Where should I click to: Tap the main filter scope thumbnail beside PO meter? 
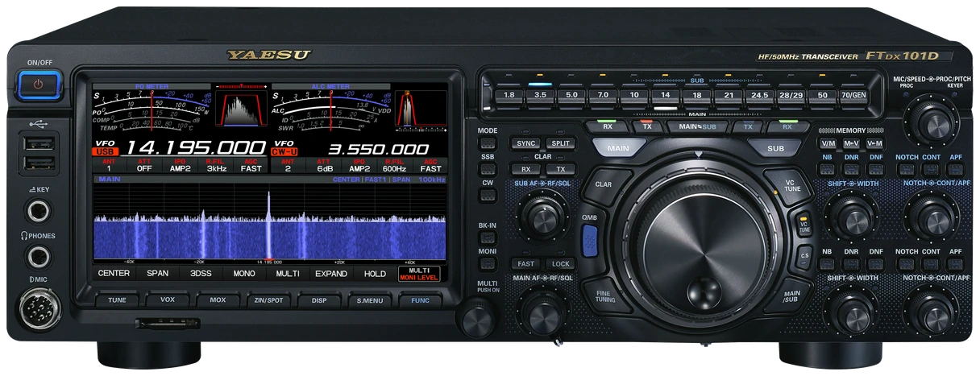(x=242, y=108)
